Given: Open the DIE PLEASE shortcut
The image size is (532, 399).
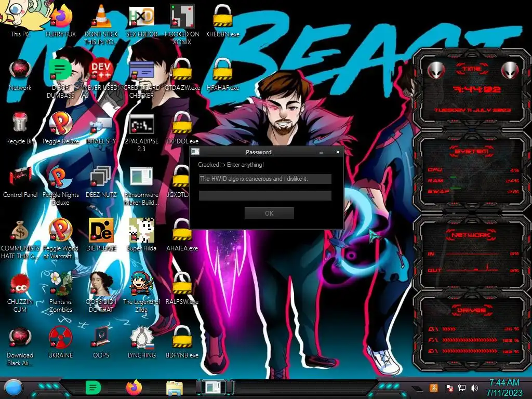Looking at the screenshot, I should click(x=101, y=234).
